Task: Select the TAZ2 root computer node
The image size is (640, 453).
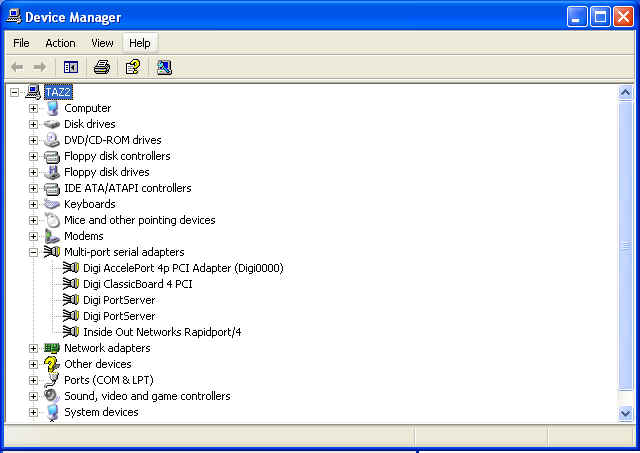Action: (59, 92)
